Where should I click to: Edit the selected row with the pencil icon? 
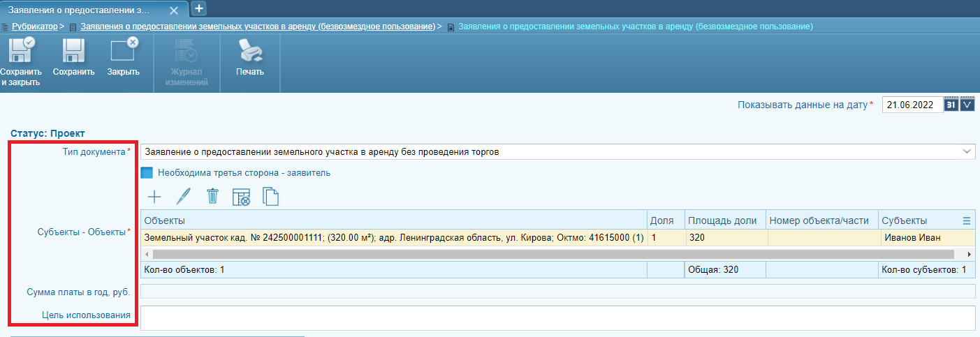pos(183,197)
